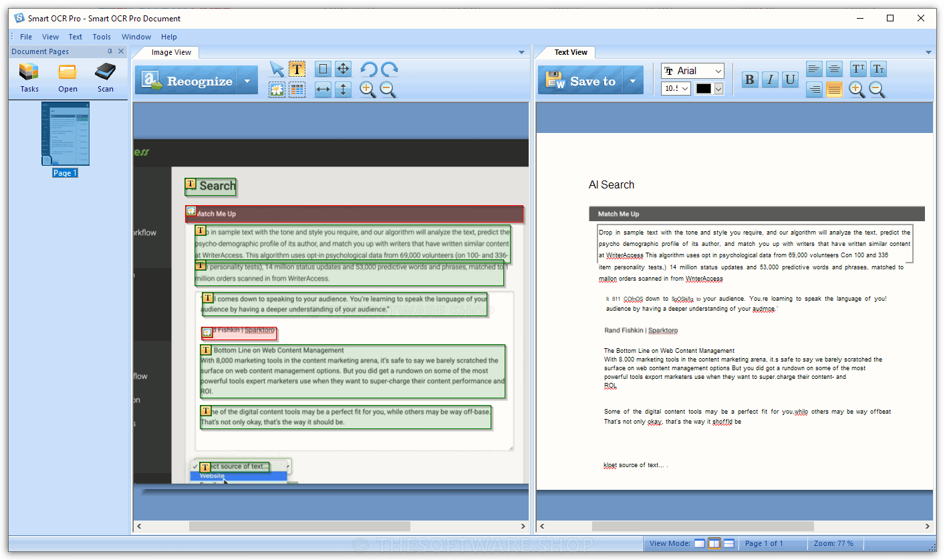
Task: Apply subscript formatting icon
Action: pyautogui.click(x=878, y=69)
